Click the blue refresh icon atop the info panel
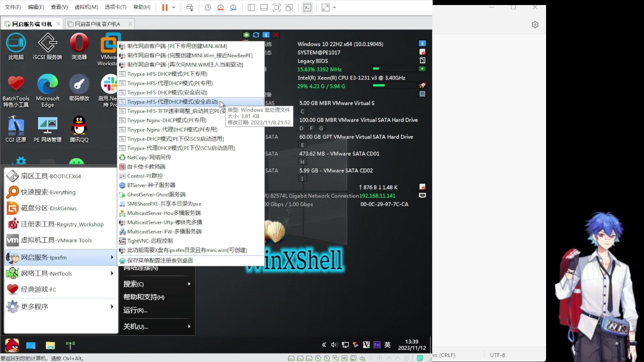The height and width of the screenshot is (362, 644). click(256, 35)
